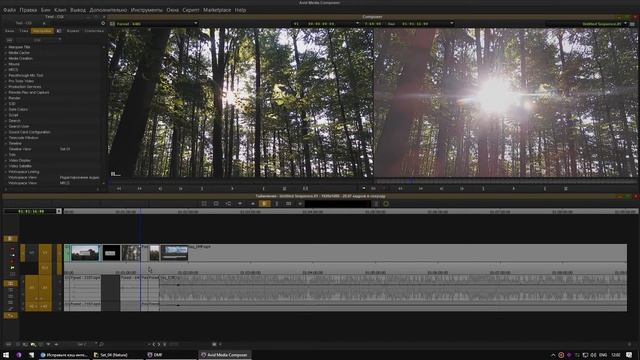The image size is (640, 360).
Task: Click the first clip thumbnail on V1 track
Action: pos(85,253)
